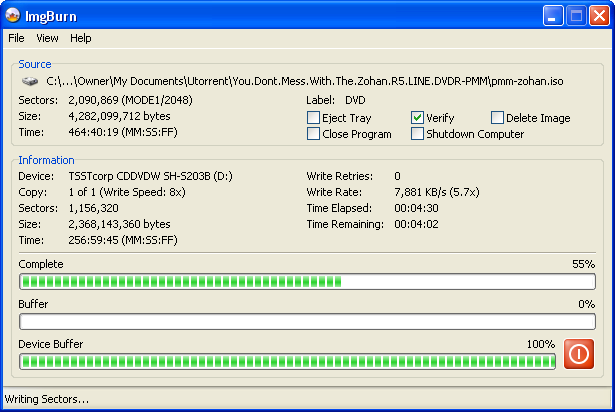The image size is (615, 412).
Task: Click the Write Rate value text
Action: (437, 192)
